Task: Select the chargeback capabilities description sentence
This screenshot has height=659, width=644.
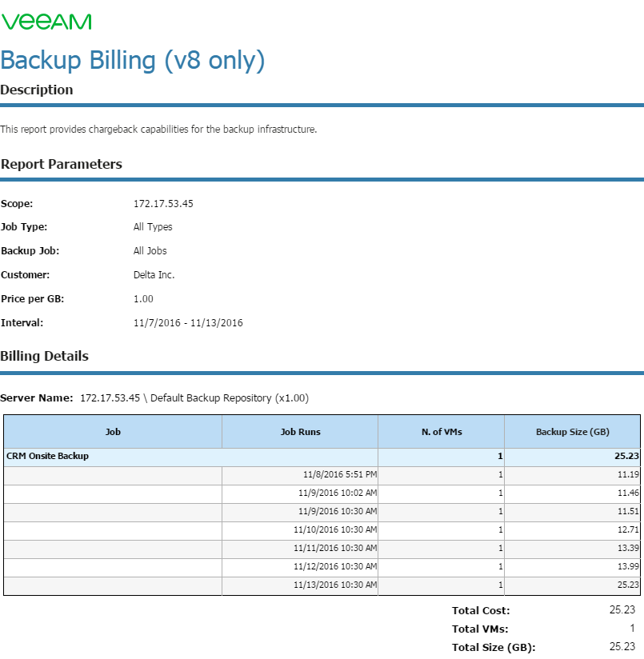Action: 158,129
